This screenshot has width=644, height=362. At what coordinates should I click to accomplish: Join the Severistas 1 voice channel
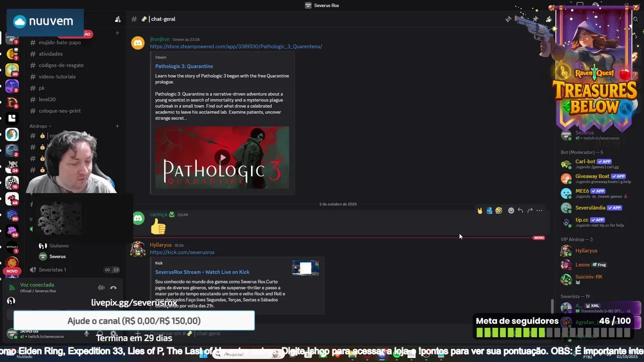(x=74, y=269)
